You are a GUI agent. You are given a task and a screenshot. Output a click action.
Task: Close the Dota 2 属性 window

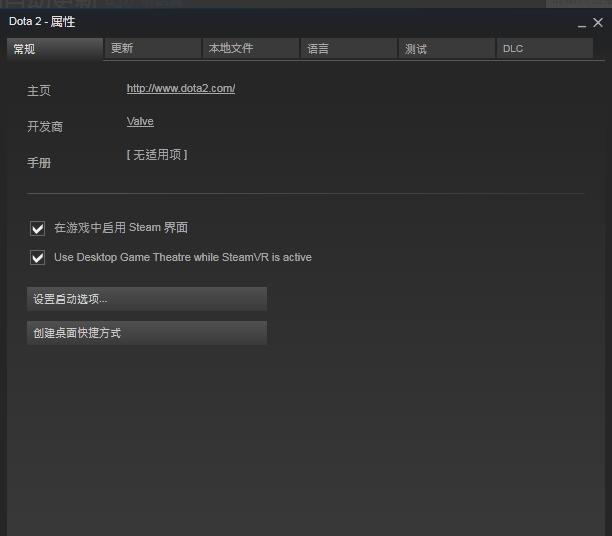pos(598,23)
